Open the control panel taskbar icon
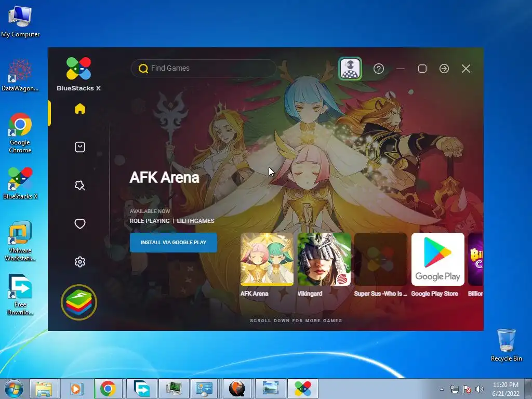Viewport: 532px width, 399px height. (205, 389)
